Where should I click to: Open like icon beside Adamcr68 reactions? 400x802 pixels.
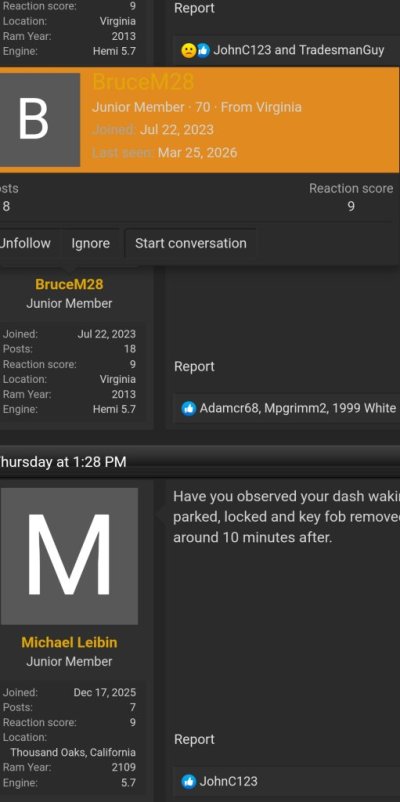[x=189, y=408]
